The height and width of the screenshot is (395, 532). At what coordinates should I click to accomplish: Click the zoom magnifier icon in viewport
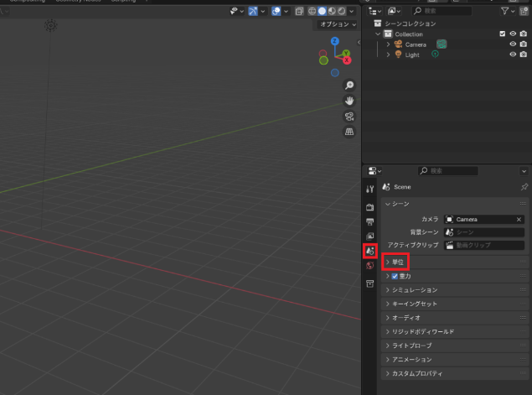pyautogui.click(x=349, y=86)
